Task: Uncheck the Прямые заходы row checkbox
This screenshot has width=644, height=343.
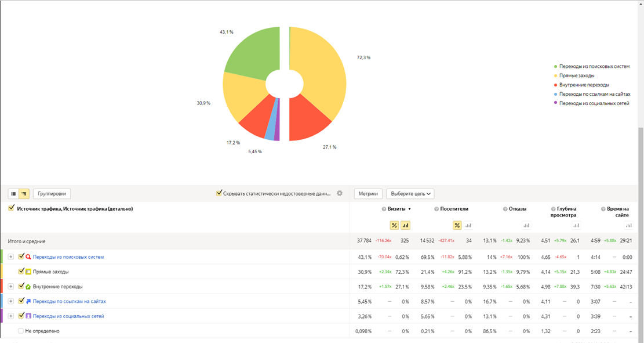Action: pyautogui.click(x=21, y=272)
